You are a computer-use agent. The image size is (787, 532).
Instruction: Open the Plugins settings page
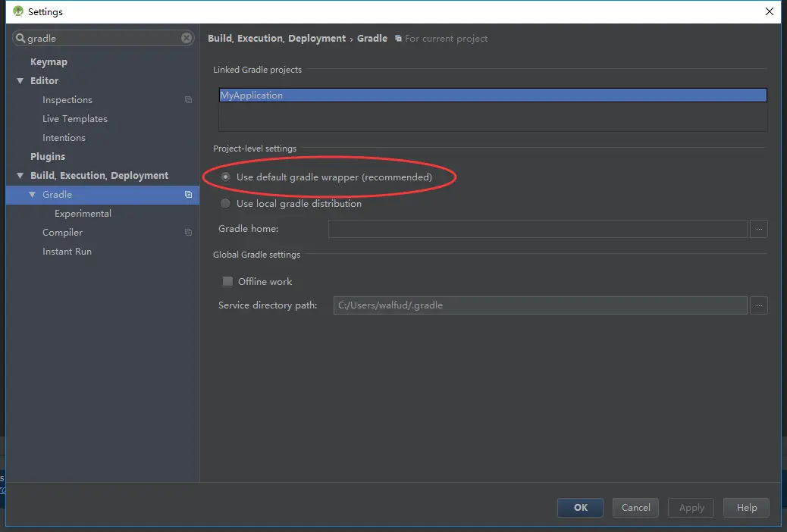pyautogui.click(x=48, y=157)
